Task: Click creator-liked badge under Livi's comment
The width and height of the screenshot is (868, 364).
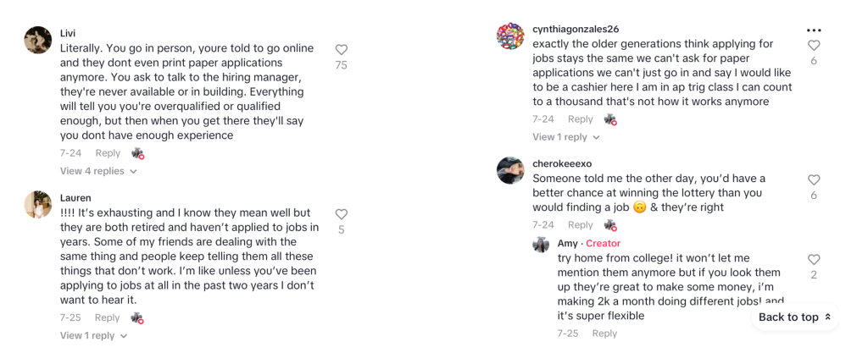Action: point(137,153)
